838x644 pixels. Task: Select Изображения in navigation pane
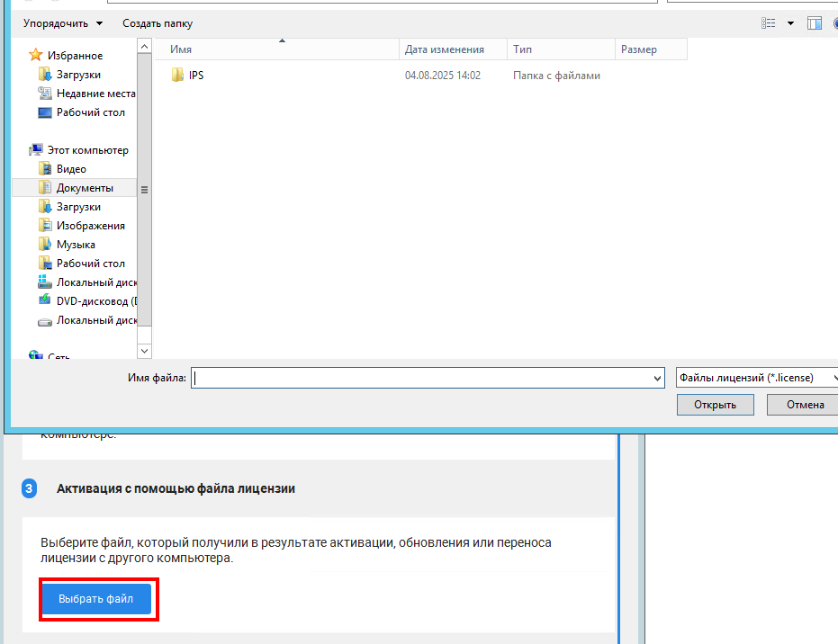(90, 226)
